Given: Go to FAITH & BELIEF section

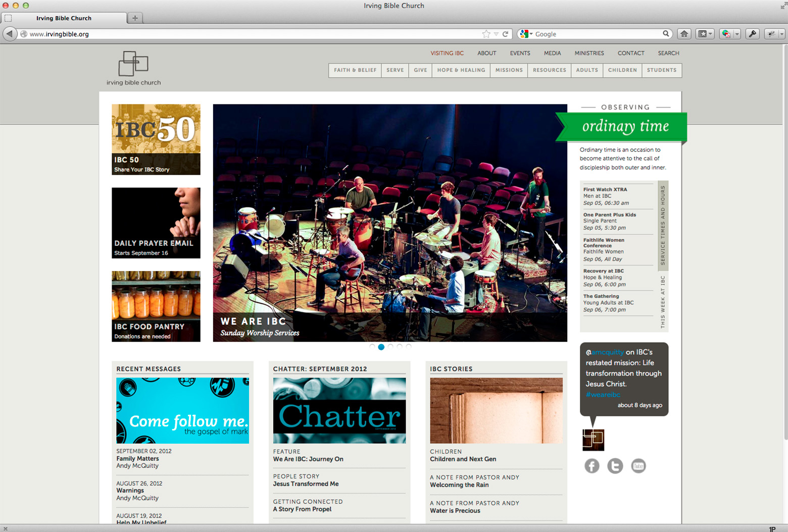Looking at the screenshot, I should coord(355,70).
